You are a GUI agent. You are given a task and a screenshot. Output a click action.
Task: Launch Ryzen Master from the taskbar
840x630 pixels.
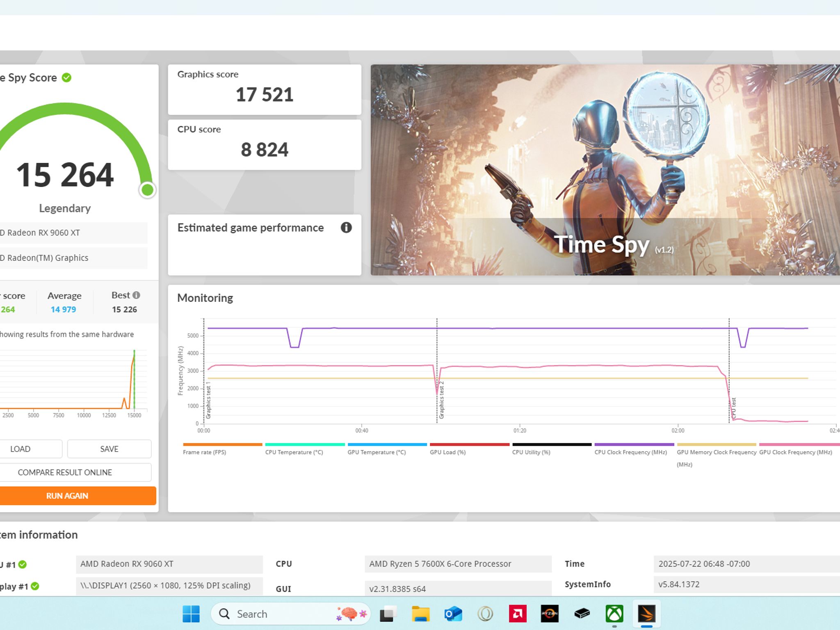click(550, 614)
